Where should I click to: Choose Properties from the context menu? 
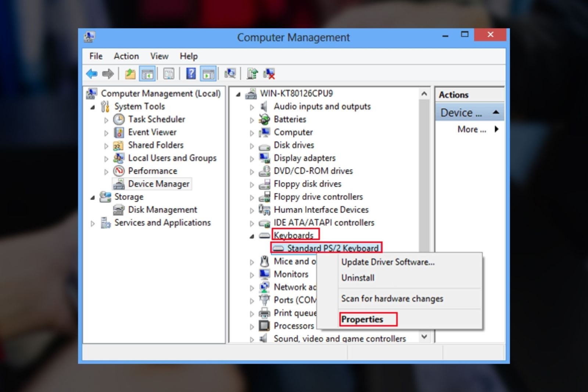[x=362, y=319]
